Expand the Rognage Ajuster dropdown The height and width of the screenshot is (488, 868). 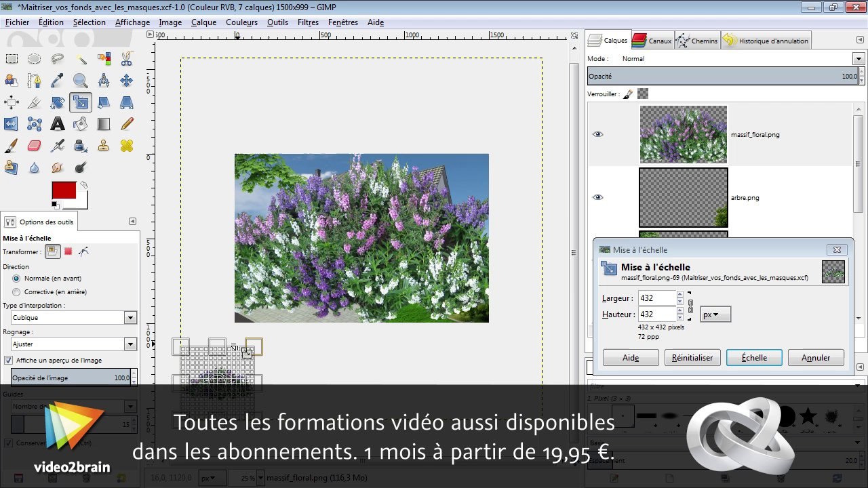(74, 344)
